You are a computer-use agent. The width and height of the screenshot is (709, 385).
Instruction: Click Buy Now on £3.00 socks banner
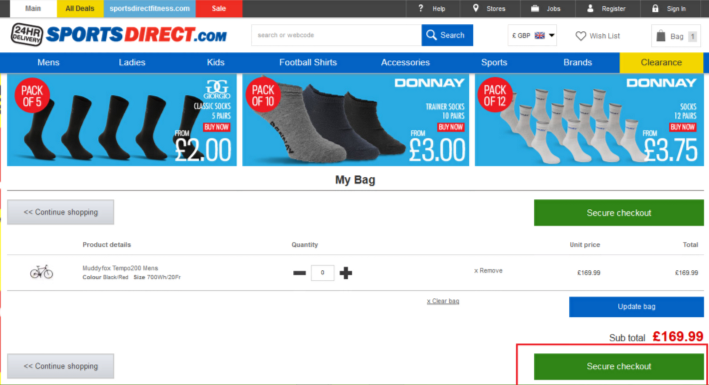pos(450,127)
